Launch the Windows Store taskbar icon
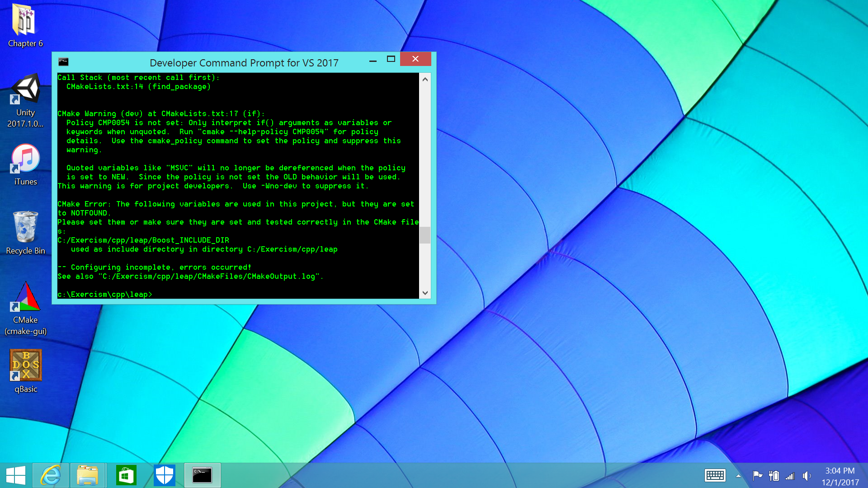Image resolution: width=868 pixels, height=488 pixels. [x=126, y=475]
